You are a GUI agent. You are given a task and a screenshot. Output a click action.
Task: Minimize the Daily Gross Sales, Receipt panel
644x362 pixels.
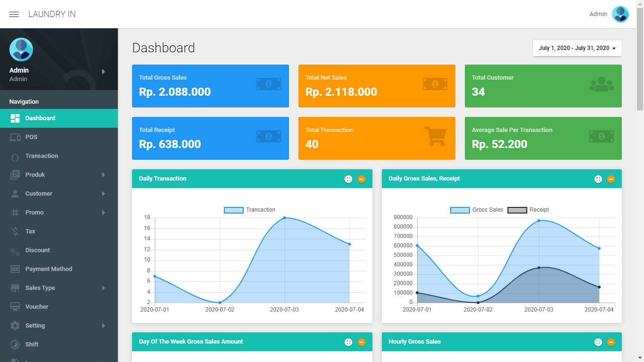pyautogui.click(x=611, y=179)
